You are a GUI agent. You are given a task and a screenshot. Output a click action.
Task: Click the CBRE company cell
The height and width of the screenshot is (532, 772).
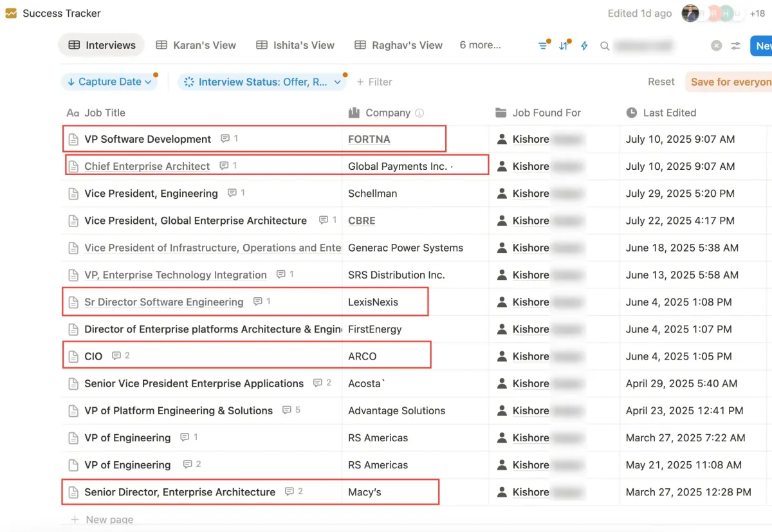(x=362, y=220)
